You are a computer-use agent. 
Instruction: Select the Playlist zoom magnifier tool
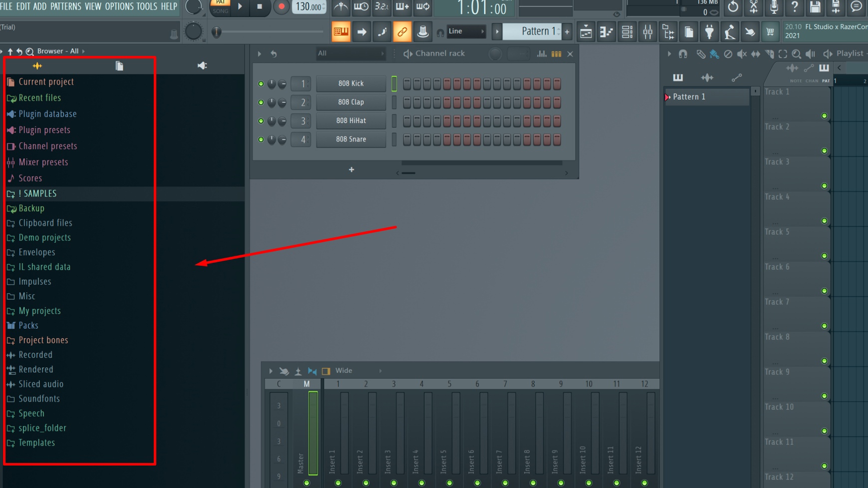click(796, 53)
